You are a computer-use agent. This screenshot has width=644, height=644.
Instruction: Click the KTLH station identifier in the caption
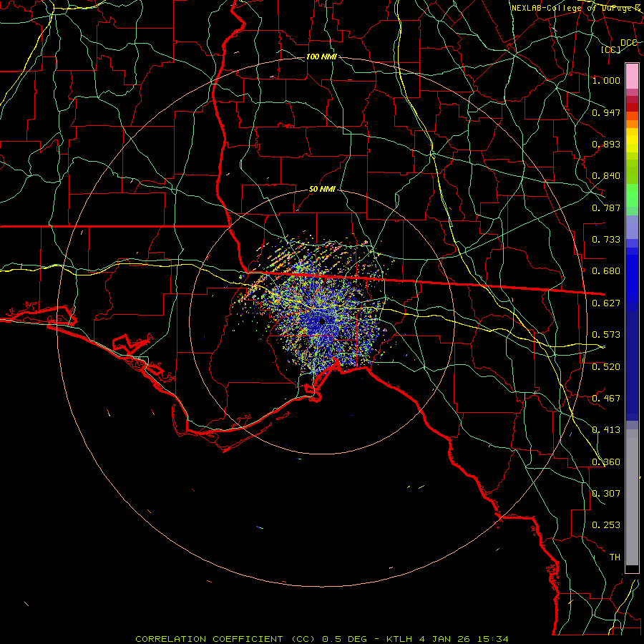coord(399,639)
